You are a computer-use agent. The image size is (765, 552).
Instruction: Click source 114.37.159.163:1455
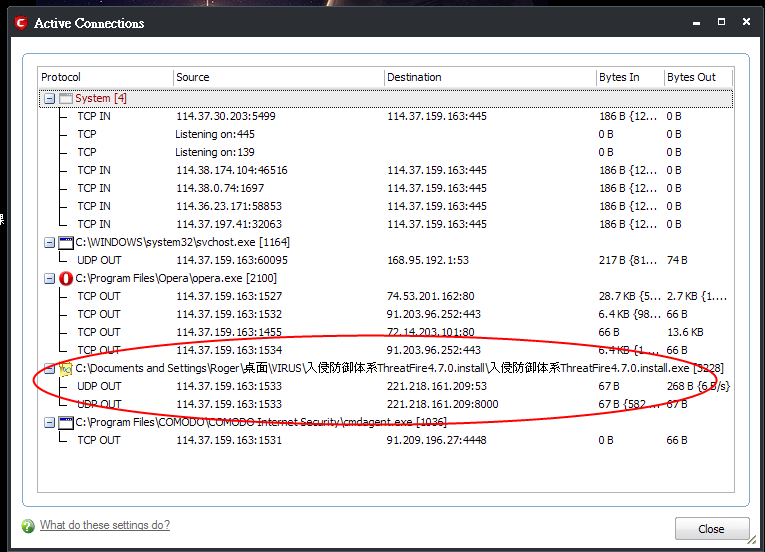point(229,333)
